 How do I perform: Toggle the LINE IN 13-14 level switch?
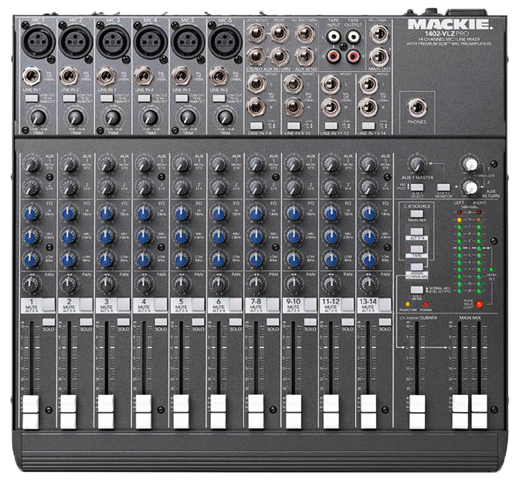[x=368, y=126]
